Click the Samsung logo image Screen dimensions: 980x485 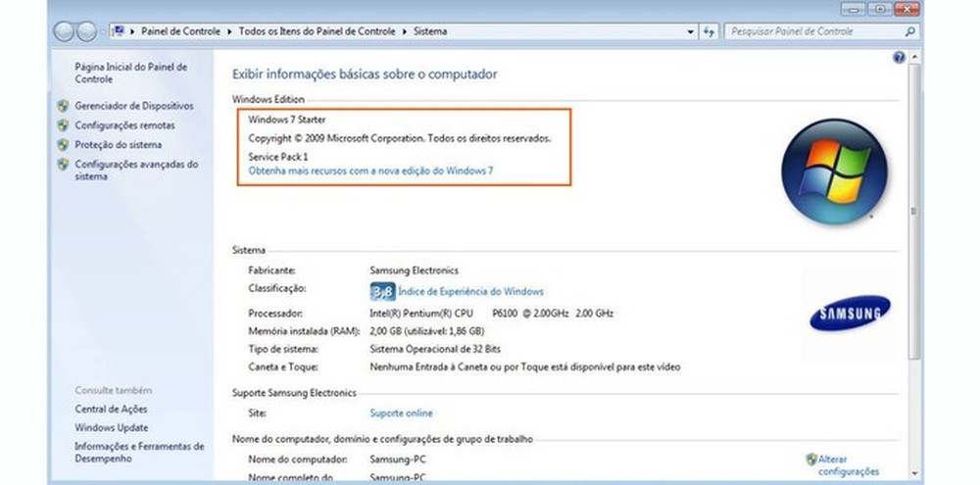(850, 314)
